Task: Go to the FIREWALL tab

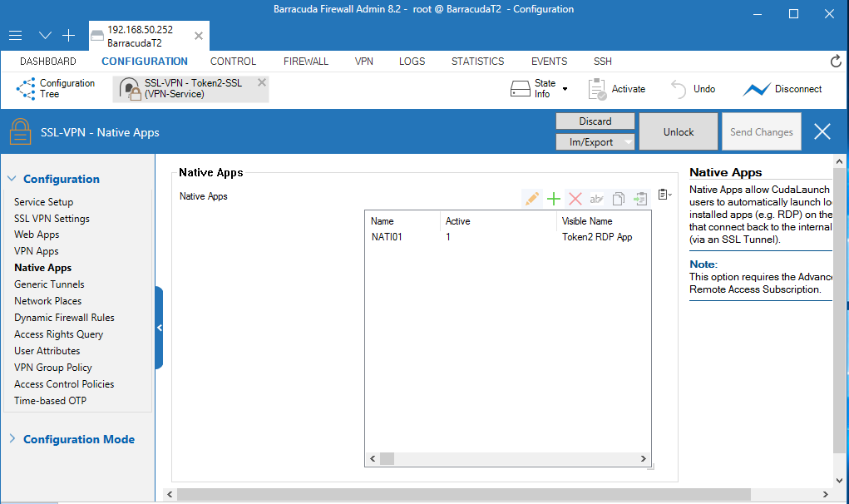Action: point(306,62)
